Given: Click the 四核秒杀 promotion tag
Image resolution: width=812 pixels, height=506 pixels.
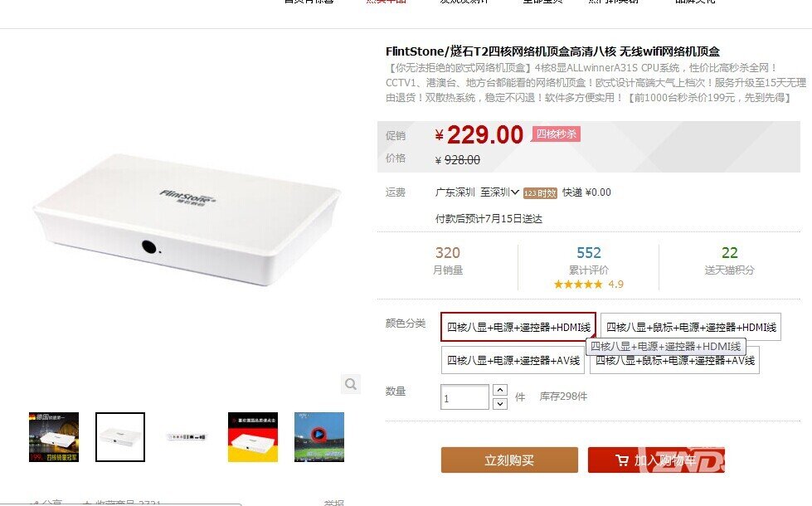Looking at the screenshot, I should click(557, 134).
